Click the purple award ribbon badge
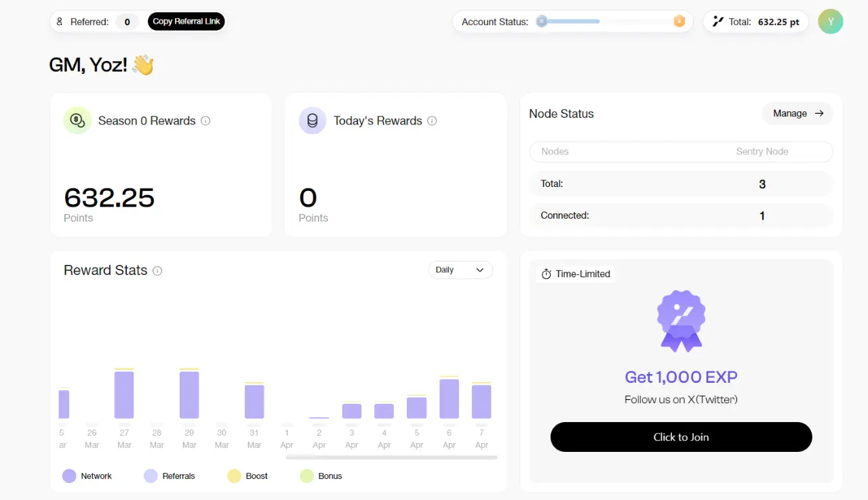The image size is (868, 500). click(682, 320)
